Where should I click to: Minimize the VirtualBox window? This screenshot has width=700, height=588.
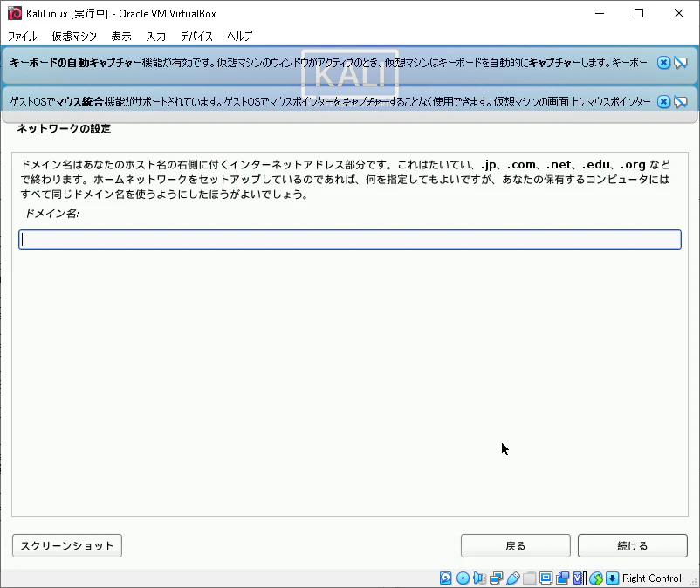pyautogui.click(x=600, y=13)
